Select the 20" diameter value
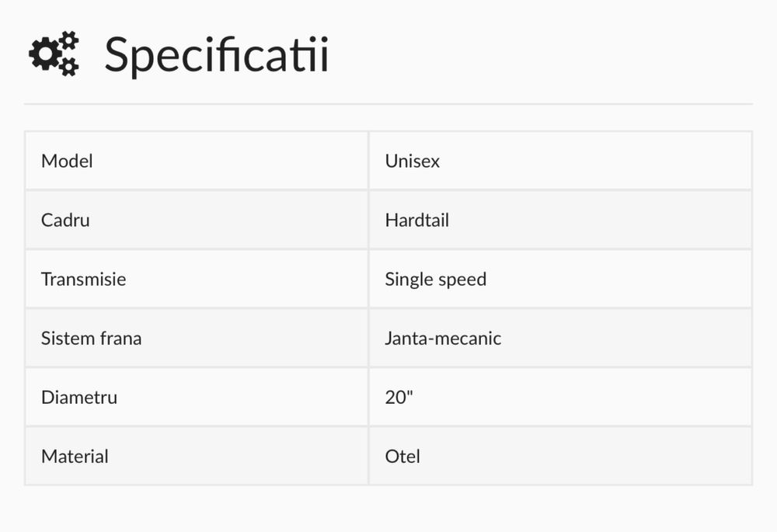This screenshot has width=777, height=532. coord(399,397)
